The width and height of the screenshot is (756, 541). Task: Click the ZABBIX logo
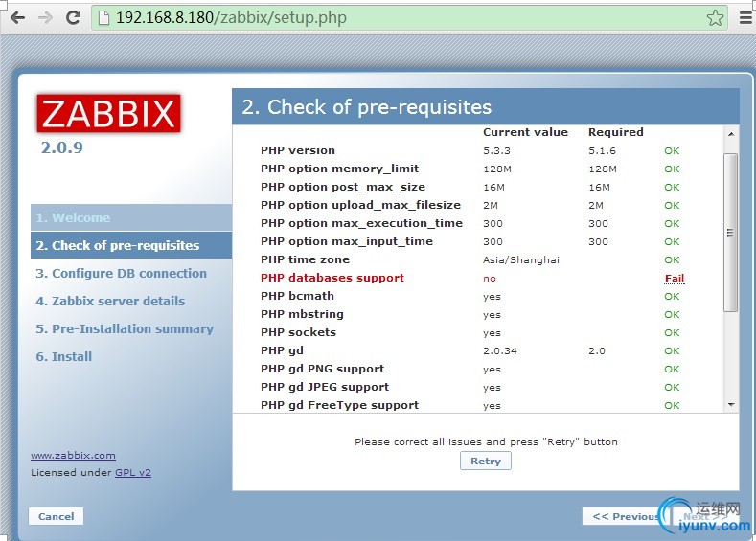click(108, 113)
